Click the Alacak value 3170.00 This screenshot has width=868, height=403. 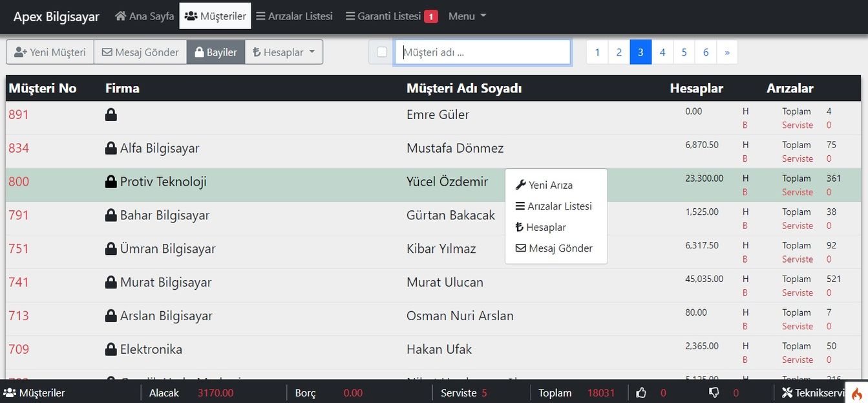(x=216, y=393)
